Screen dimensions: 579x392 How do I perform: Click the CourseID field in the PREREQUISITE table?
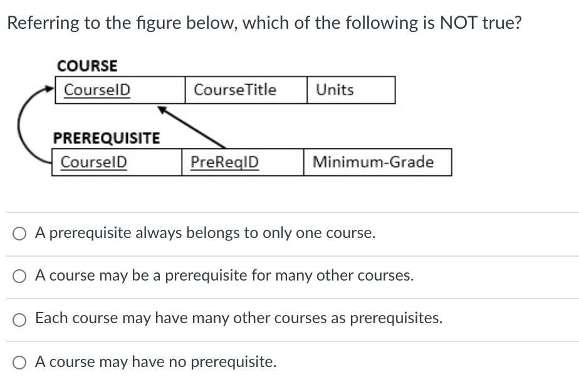(x=94, y=163)
